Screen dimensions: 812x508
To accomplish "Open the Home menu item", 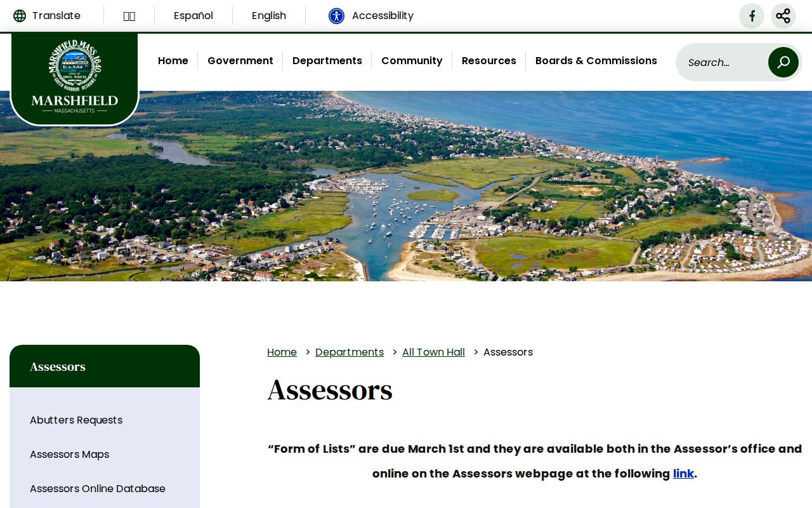I will click(173, 61).
